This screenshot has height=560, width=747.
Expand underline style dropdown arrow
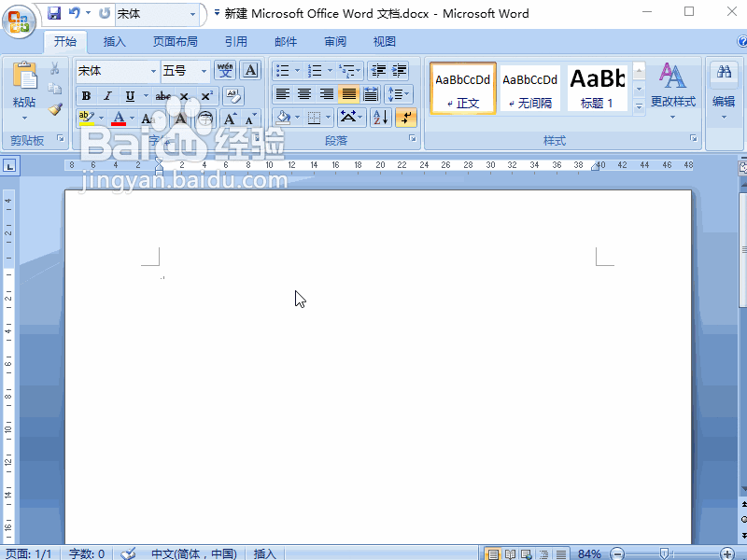click(146, 96)
